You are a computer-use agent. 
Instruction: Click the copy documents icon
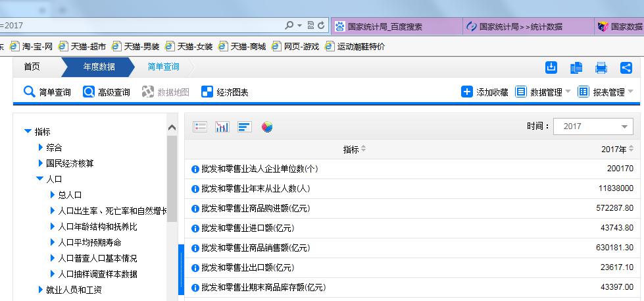[x=576, y=67]
